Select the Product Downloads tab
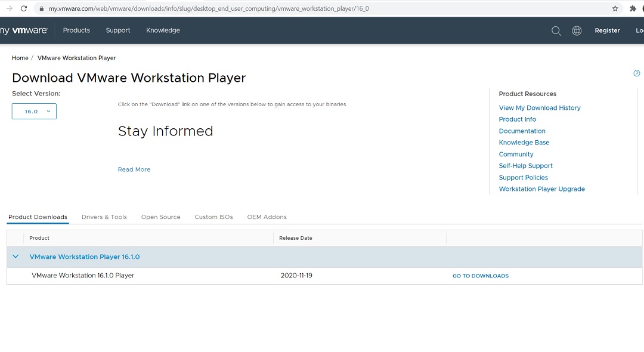The width and height of the screenshot is (644, 352). coord(38,217)
